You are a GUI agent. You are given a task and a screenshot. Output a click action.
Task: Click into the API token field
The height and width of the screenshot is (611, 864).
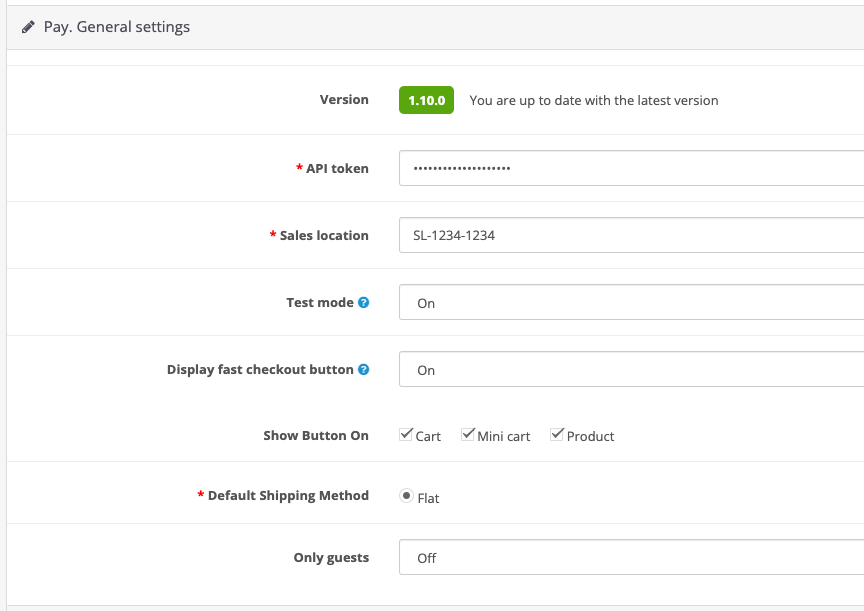point(631,168)
